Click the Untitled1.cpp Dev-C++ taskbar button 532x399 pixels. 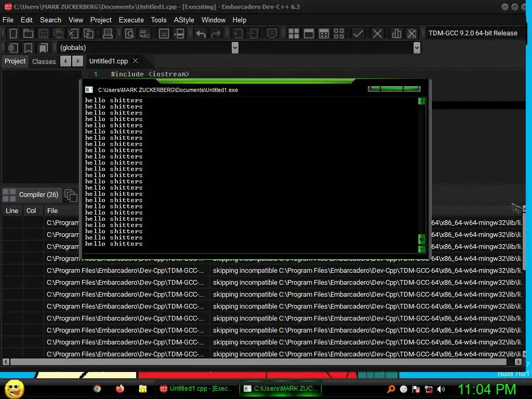tap(196, 389)
